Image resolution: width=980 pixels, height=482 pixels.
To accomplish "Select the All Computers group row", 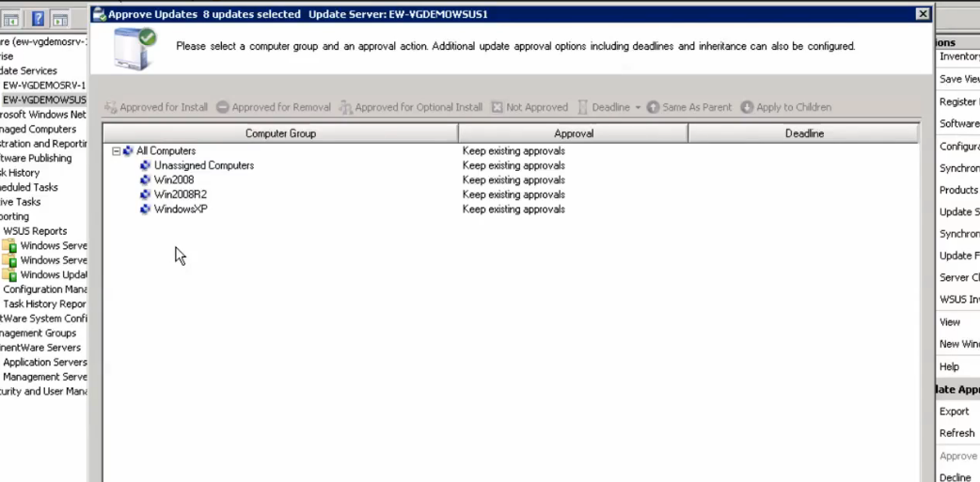I will point(511,151).
